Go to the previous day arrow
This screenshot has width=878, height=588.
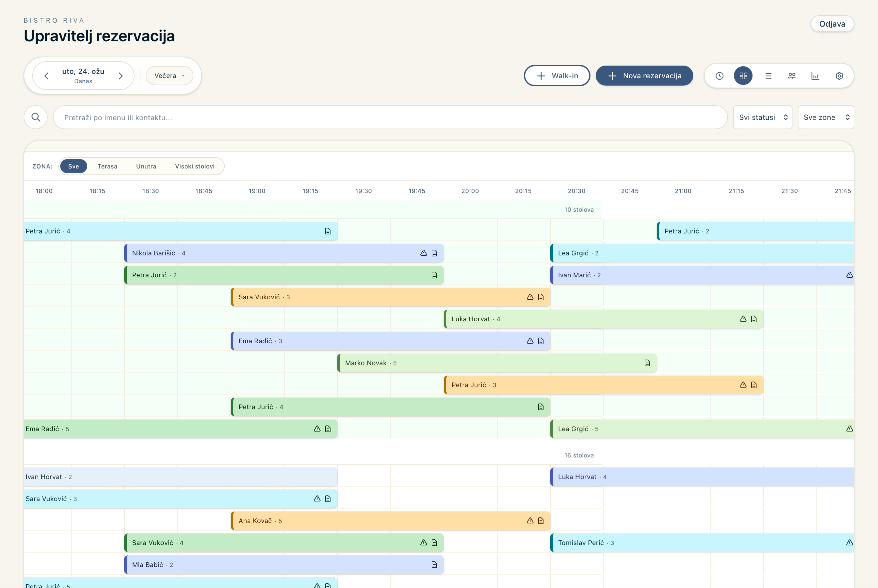point(47,76)
